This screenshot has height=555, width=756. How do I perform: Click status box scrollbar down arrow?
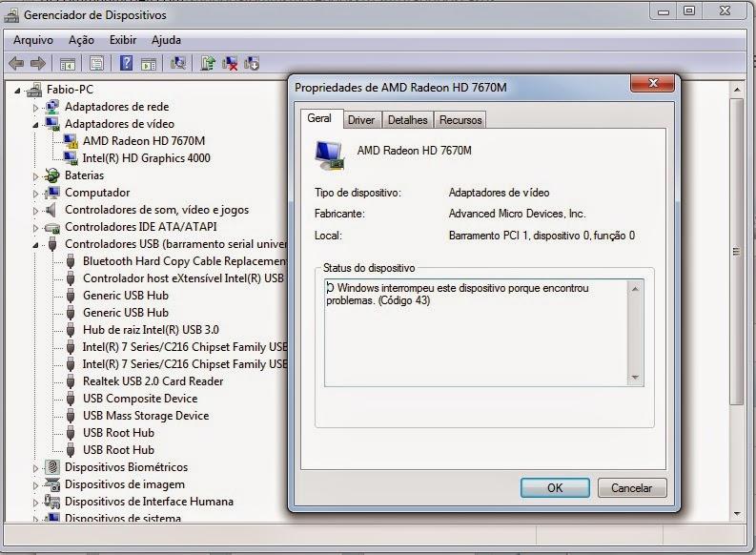(635, 377)
